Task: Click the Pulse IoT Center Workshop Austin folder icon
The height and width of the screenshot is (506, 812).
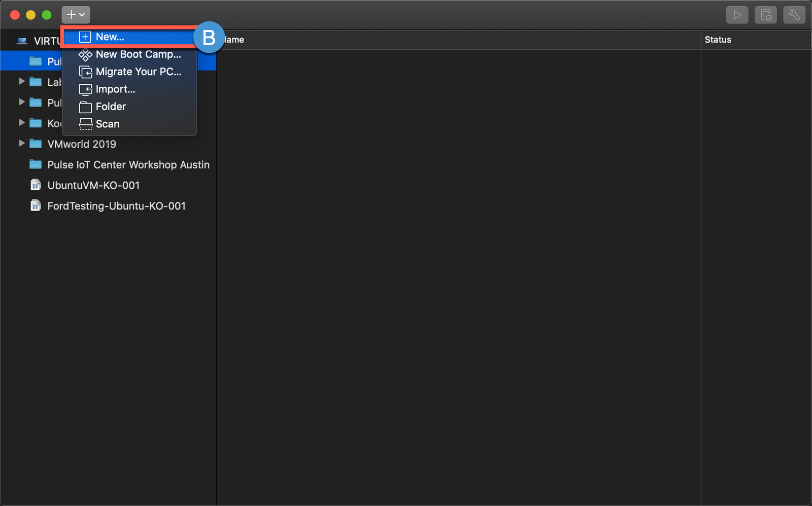Action: [36, 164]
